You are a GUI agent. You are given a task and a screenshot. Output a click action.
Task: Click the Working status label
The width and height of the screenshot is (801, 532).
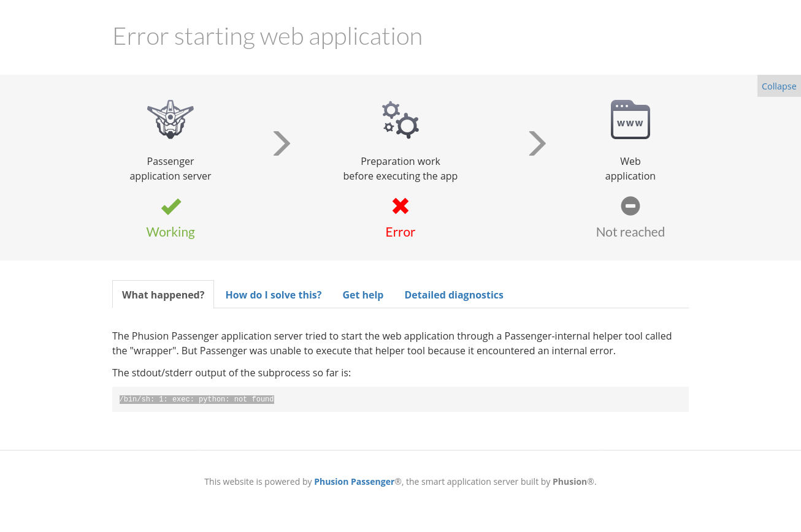171,232
